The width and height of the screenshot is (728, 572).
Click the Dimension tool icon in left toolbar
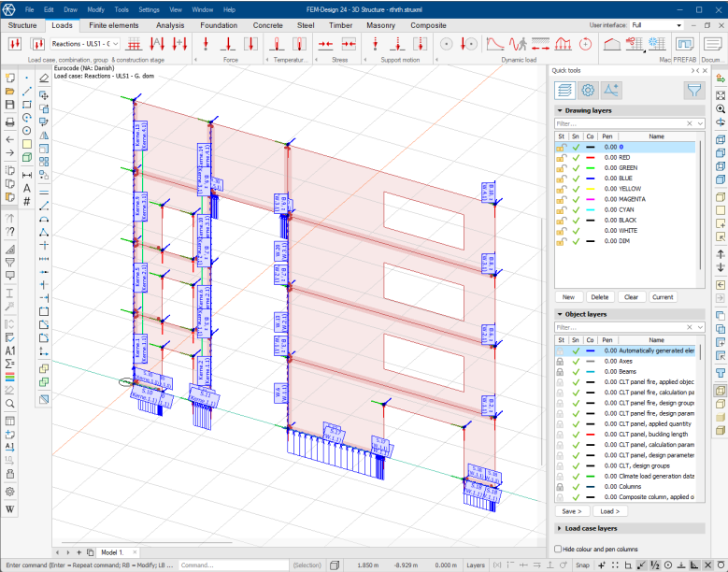tap(27, 175)
